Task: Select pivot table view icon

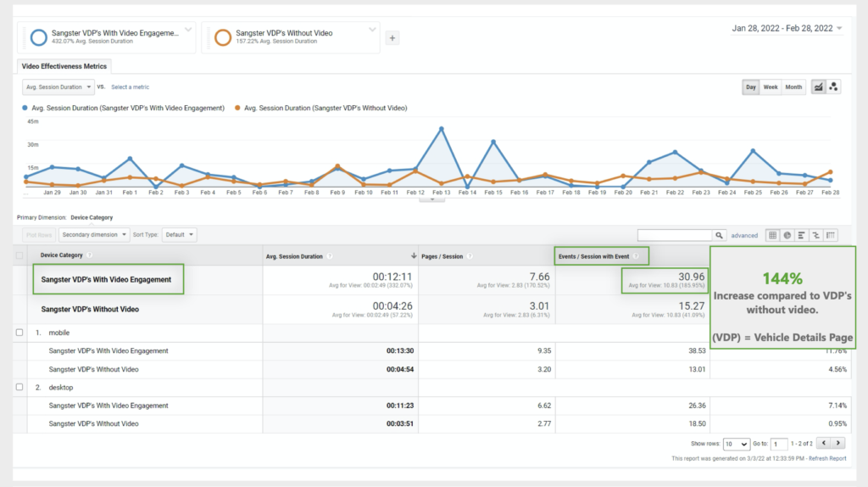Action: (x=831, y=236)
